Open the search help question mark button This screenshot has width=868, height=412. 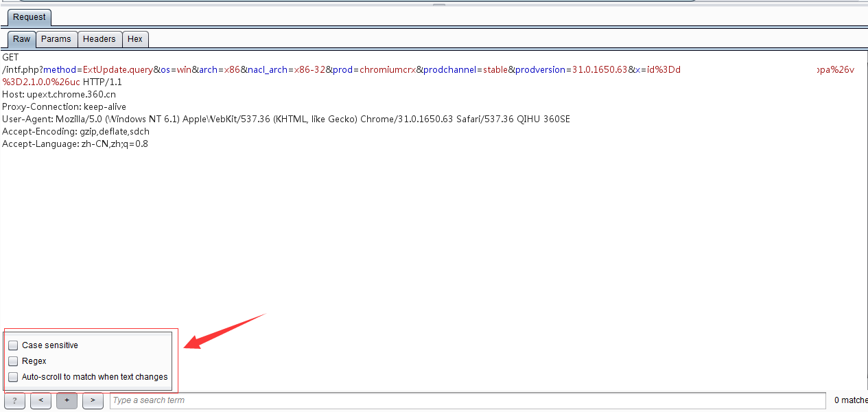(x=14, y=400)
